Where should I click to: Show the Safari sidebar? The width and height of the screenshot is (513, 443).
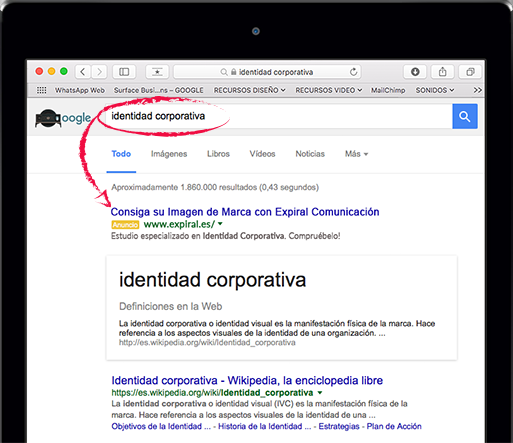click(x=124, y=72)
